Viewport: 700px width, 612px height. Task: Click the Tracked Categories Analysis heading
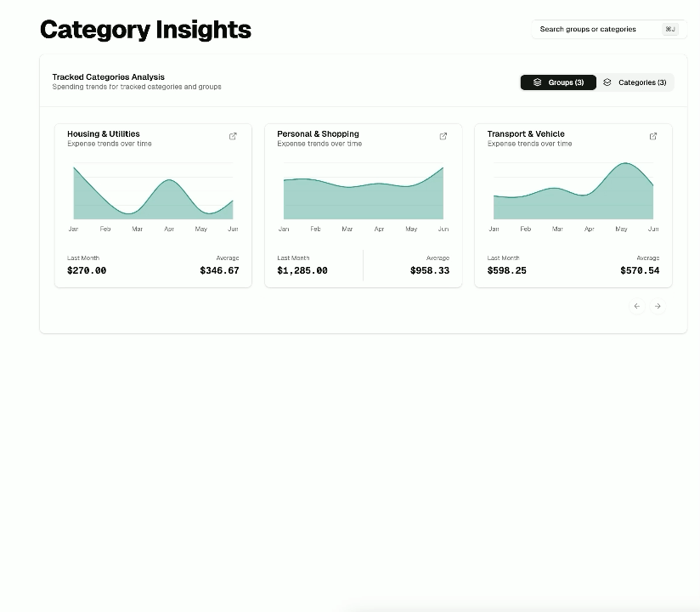pyautogui.click(x=109, y=76)
